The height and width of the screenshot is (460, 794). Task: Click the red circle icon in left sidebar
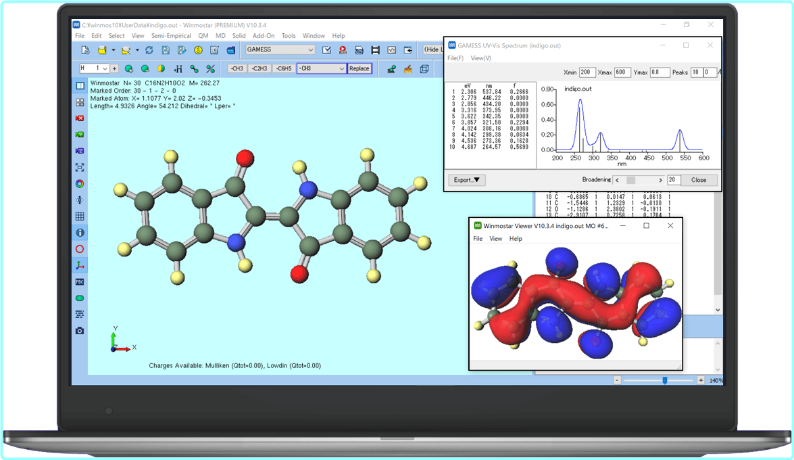click(80, 249)
